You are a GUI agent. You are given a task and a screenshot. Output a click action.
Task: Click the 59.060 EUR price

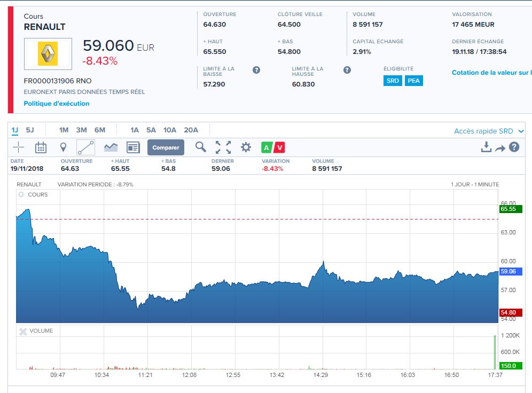119,45
